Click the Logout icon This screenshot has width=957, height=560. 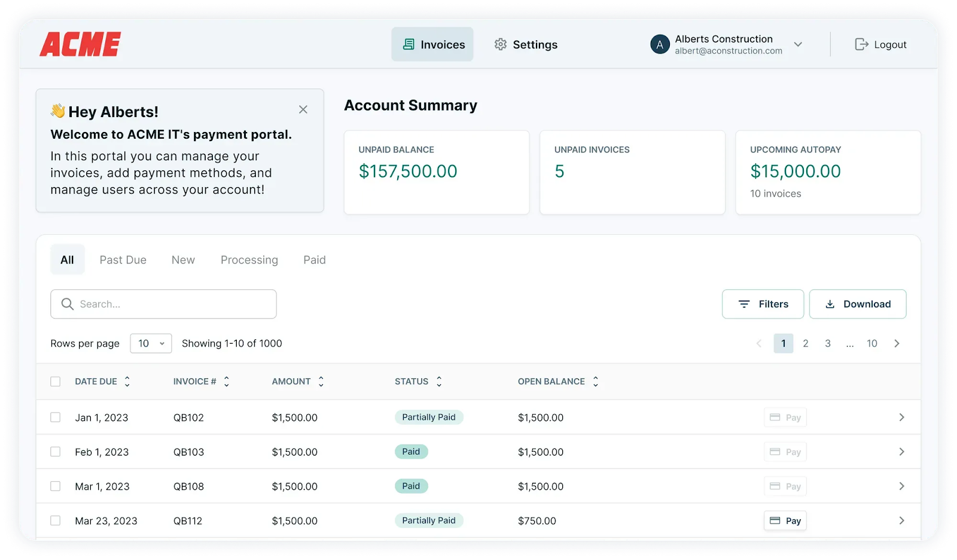(861, 44)
